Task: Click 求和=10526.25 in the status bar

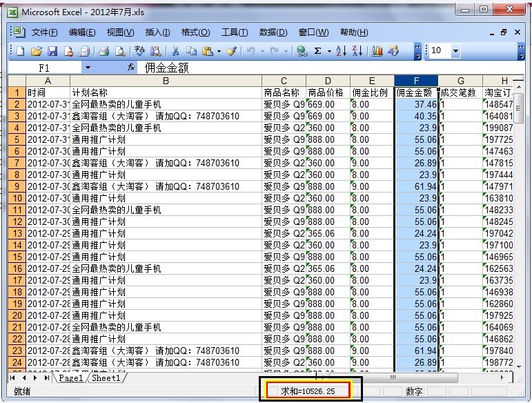Action: pyautogui.click(x=308, y=391)
